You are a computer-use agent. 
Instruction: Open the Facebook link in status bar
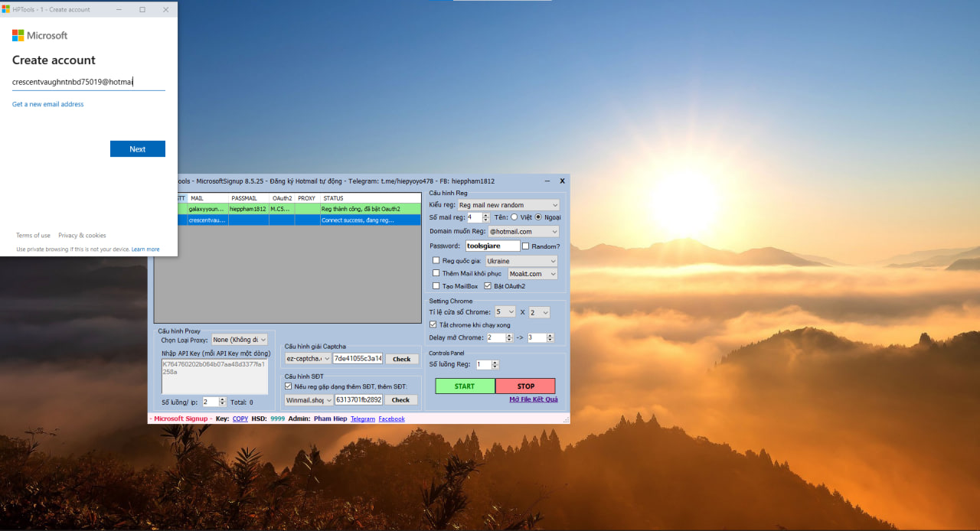(x=391, y=419)
